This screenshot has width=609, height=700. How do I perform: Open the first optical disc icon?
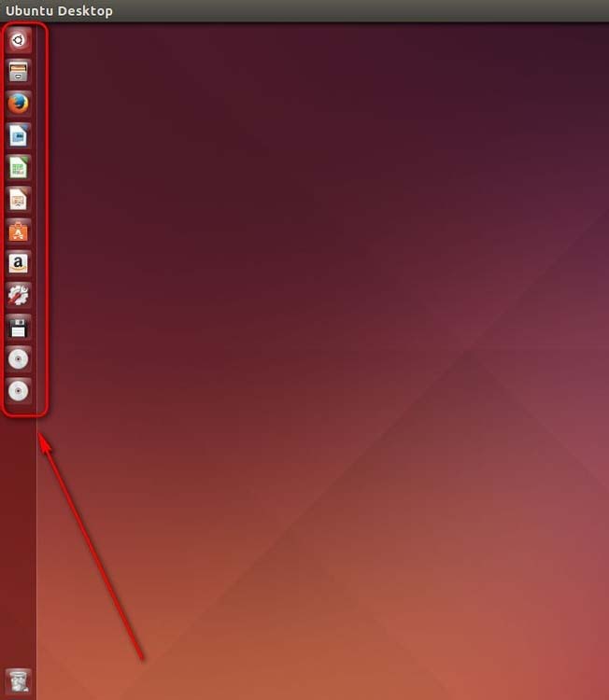click(x=19, y=359)
